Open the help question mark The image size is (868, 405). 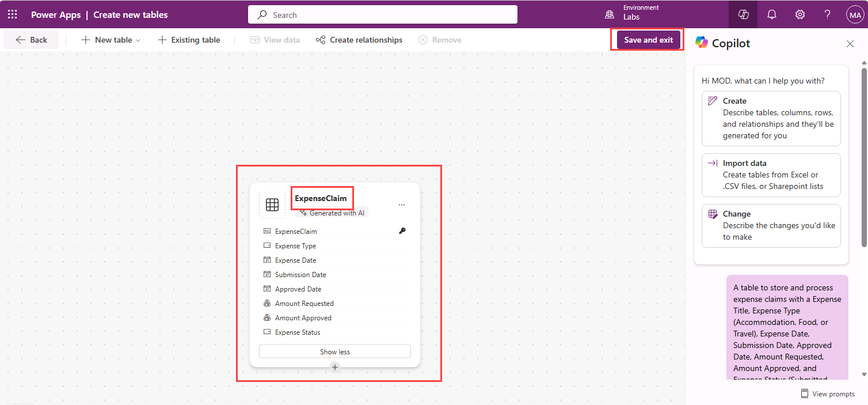tap(827, 14)
